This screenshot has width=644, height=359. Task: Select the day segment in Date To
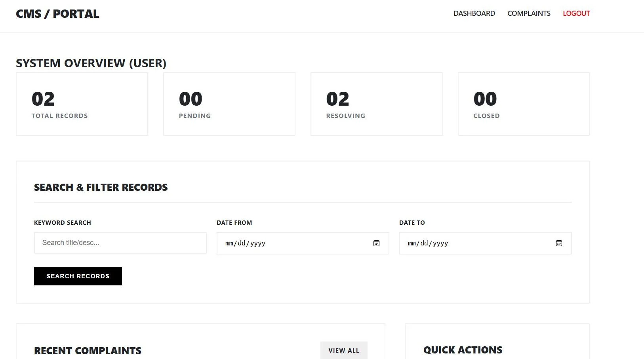click(424, 243)
